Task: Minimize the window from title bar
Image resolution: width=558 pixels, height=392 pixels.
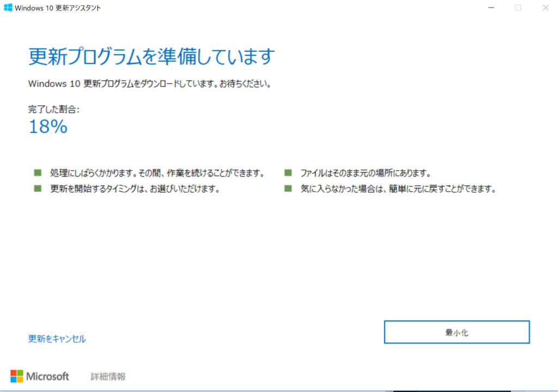Action: click(491, 8)
